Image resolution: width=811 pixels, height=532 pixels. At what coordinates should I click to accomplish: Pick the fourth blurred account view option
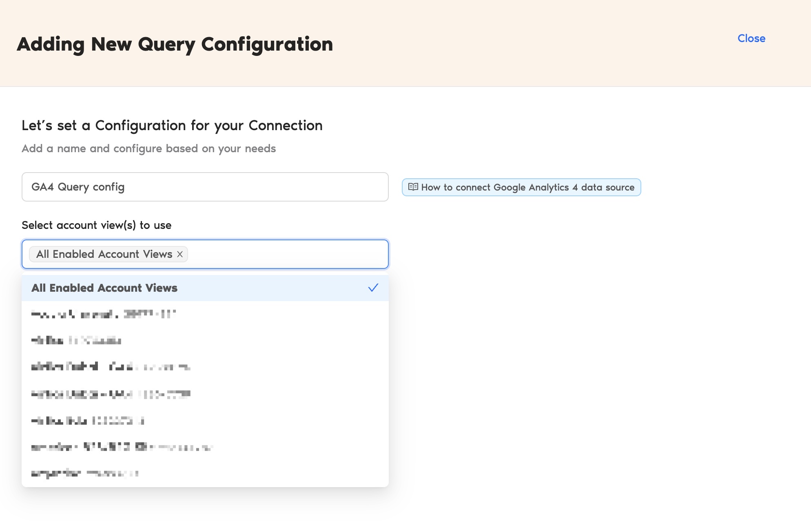click(x=111, y=394)
